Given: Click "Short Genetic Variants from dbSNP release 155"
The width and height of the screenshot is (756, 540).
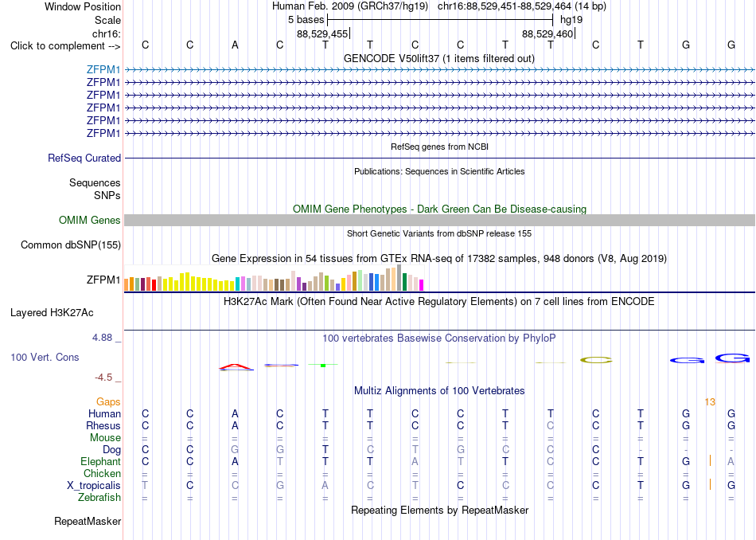Looking at the screenshot, I should coord(439,233).
